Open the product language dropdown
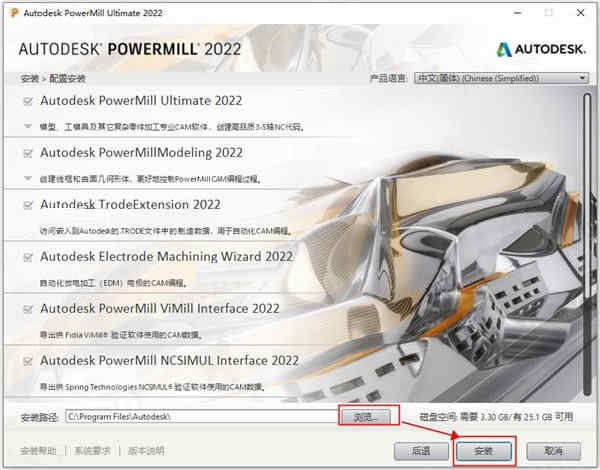 (x=501, y=78)
